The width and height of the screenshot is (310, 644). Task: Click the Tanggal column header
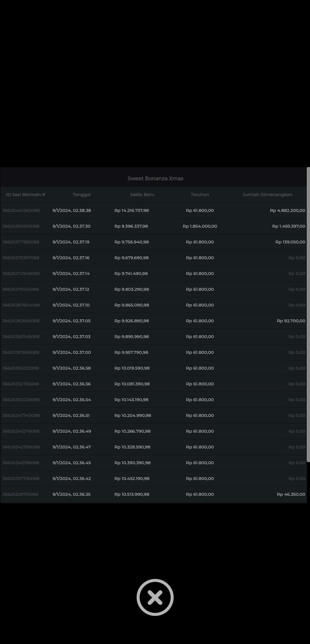click(x=82, y=195)
